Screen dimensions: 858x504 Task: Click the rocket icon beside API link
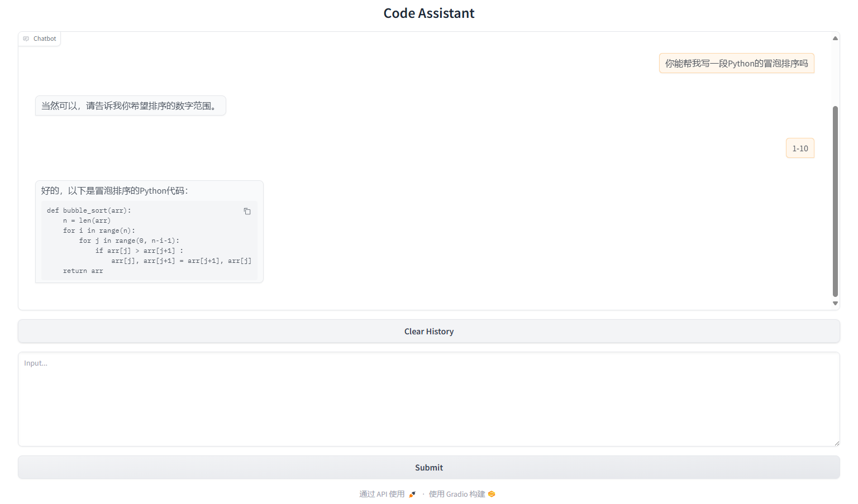[x=412, y=494]
